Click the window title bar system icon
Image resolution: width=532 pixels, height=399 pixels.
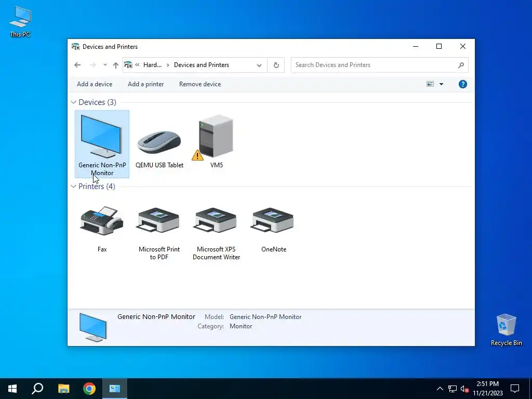[x=76, y=46]
